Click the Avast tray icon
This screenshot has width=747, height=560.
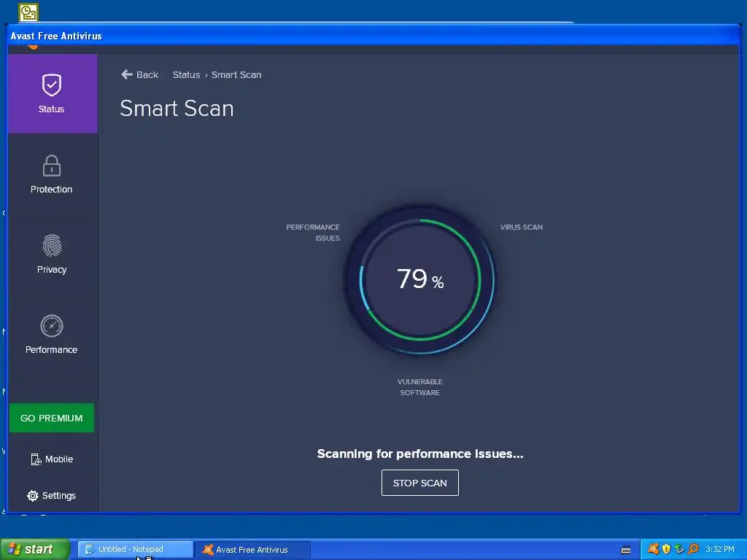coord(654,549)
